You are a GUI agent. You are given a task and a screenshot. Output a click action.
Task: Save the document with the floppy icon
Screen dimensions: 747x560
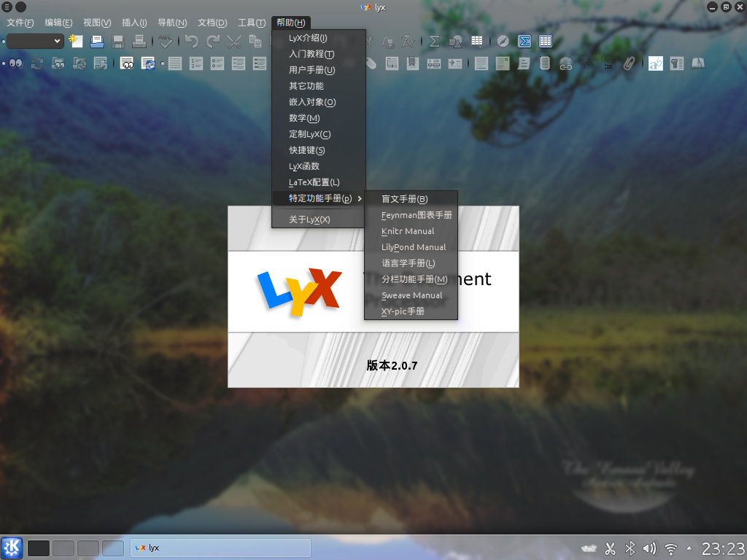tap(117, 42)
